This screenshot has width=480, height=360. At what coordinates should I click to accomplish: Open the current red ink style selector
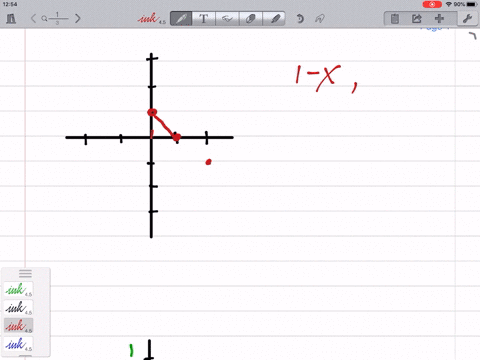pos(152,18)
